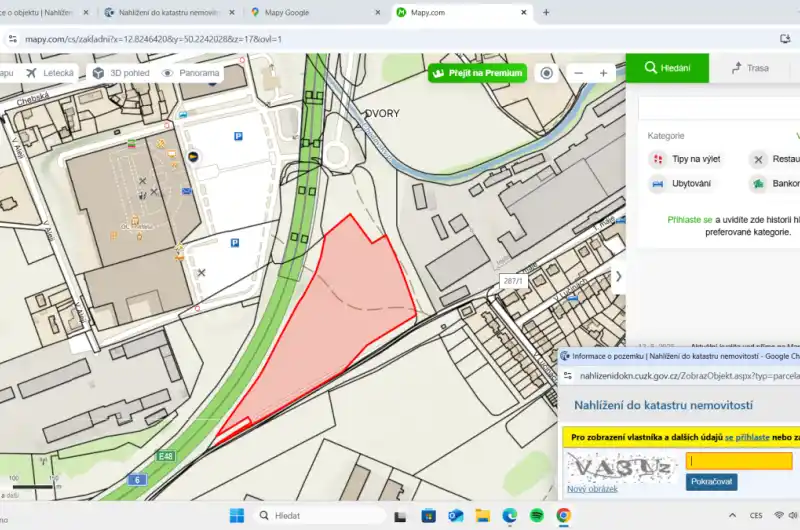Click the Bankomaty category icon
Image resolution: width=800 pixels, height=530 pixels.
point(759,184)
